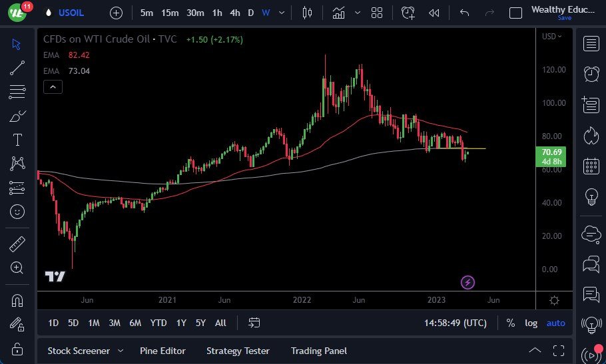Open the alerts clock panel
Image resolution: width=606 pixels, height=364 pixels.
click(x=591, y=74)
